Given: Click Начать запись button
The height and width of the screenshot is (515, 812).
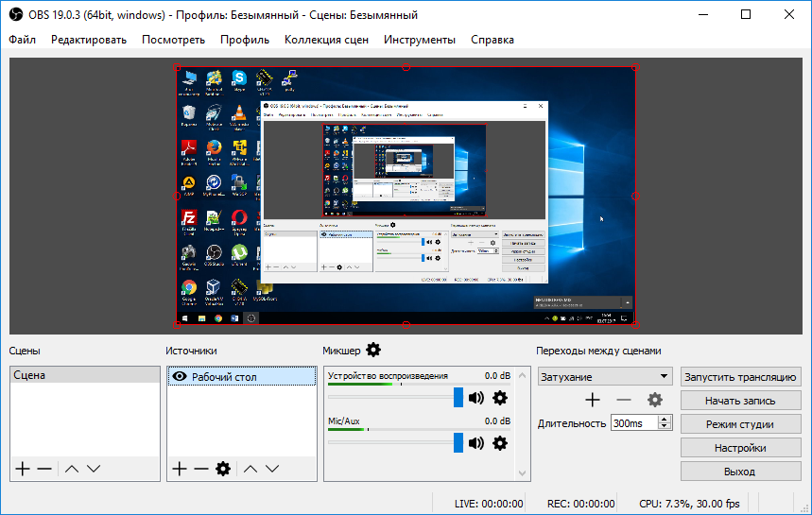Looking at the screenshot, I should click(x=740, y=401).
